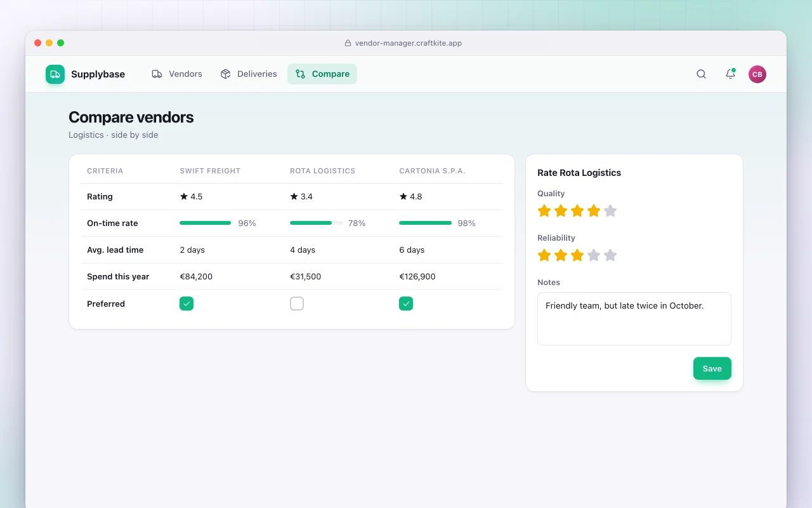Set Reliability rating to one star
Viewport: 812px width, 508px height.
tap(544, 255)
